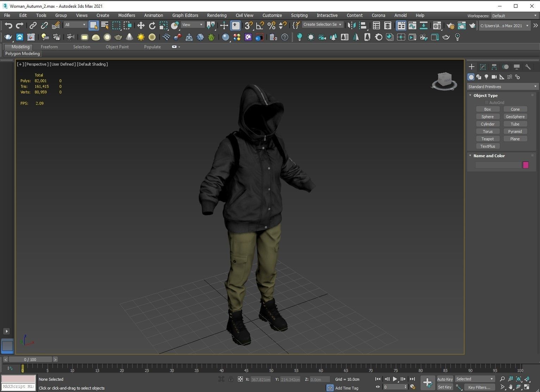Toggle Window/Crossing selection mode
The width and height of the screenshot is (540, 392).
point(127,25)
